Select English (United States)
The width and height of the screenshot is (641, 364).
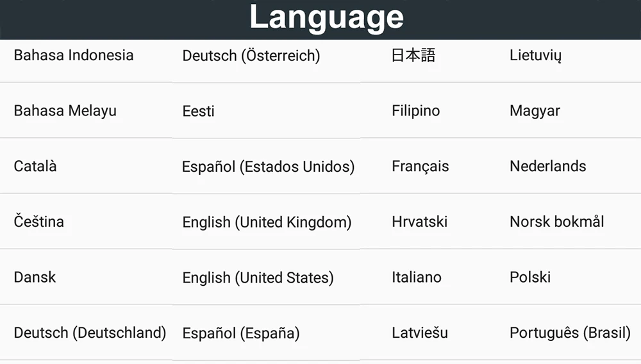258,277
